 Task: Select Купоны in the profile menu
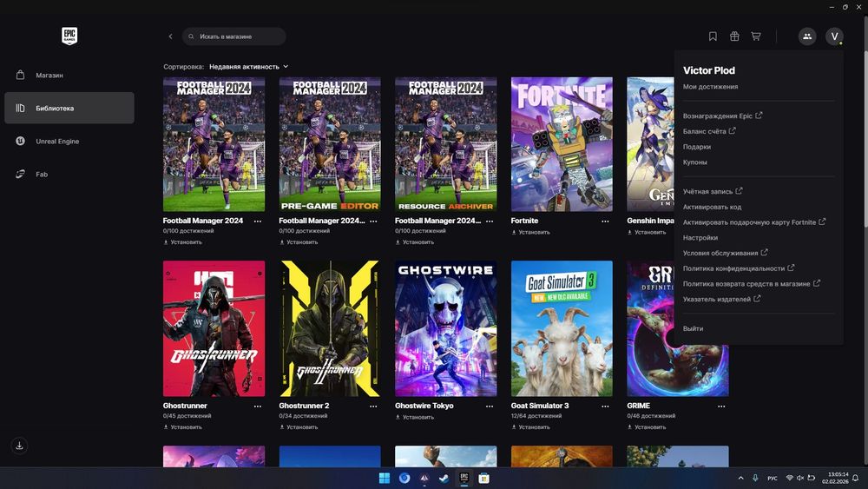(x=694, y=162)
